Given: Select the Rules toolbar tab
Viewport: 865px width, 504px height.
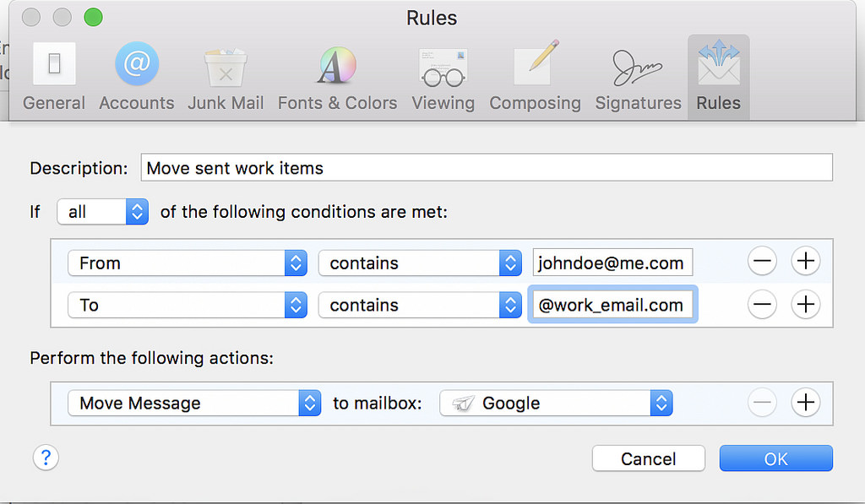Looking at the screenshot, I should point(718,78).
